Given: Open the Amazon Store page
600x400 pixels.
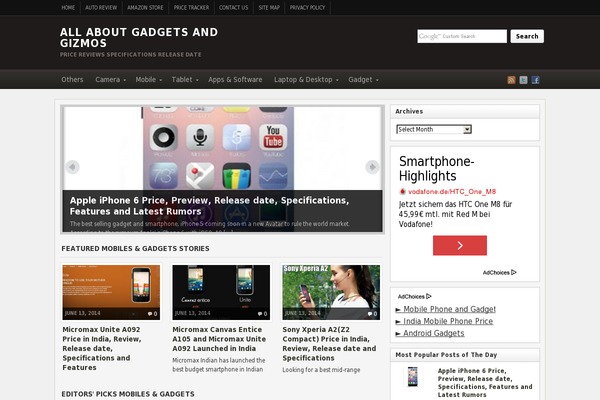Looking at the screenshot, I should (x=145, y=7).
